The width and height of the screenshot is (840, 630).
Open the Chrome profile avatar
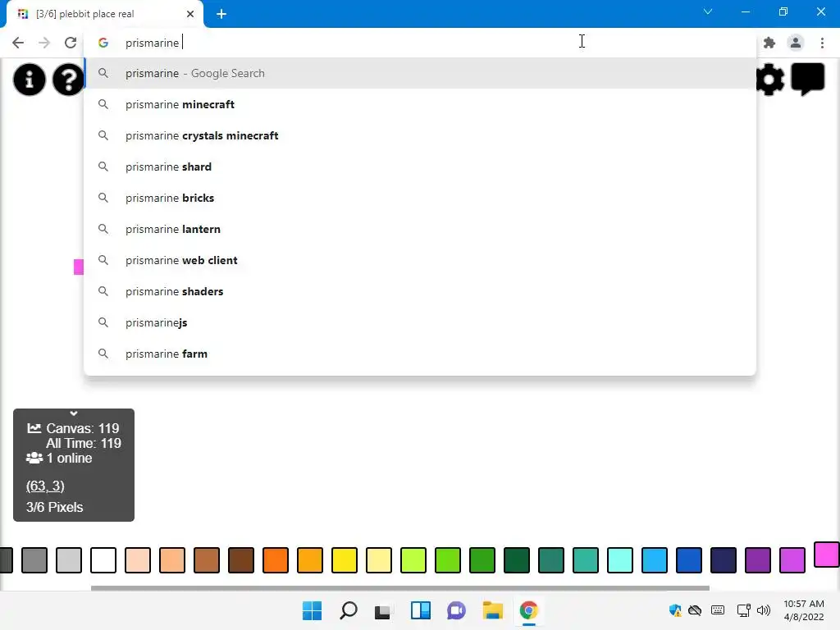(x=796, y=43)
